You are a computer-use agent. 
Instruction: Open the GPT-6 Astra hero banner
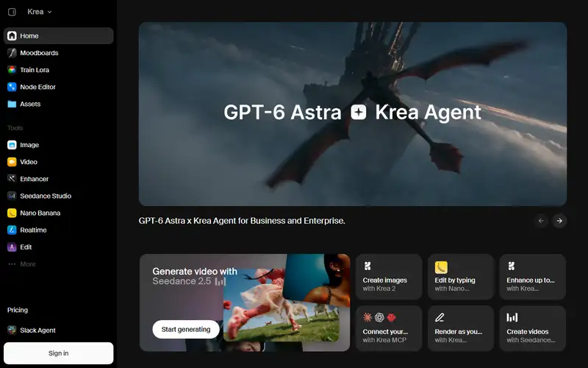tap(353, 114)
